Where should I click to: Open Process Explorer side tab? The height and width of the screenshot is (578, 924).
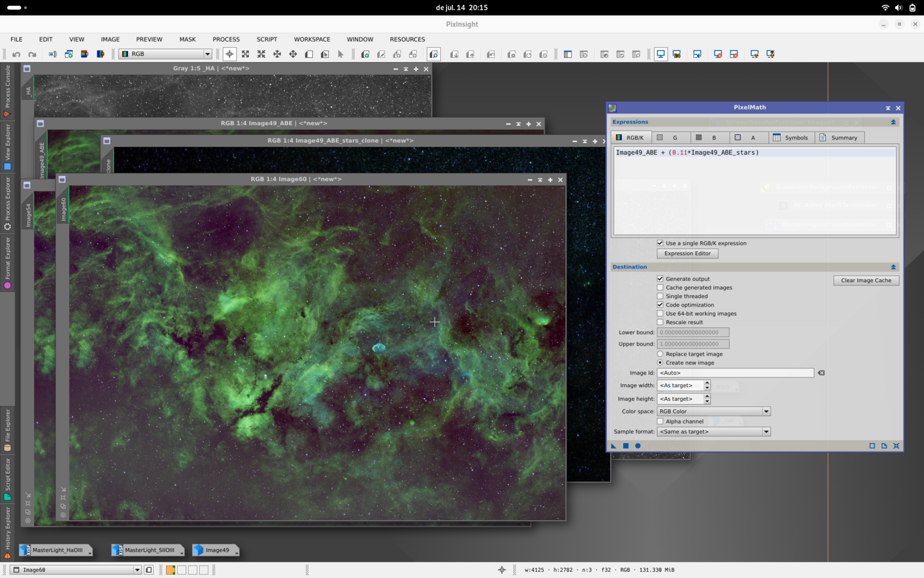point(7,204)
